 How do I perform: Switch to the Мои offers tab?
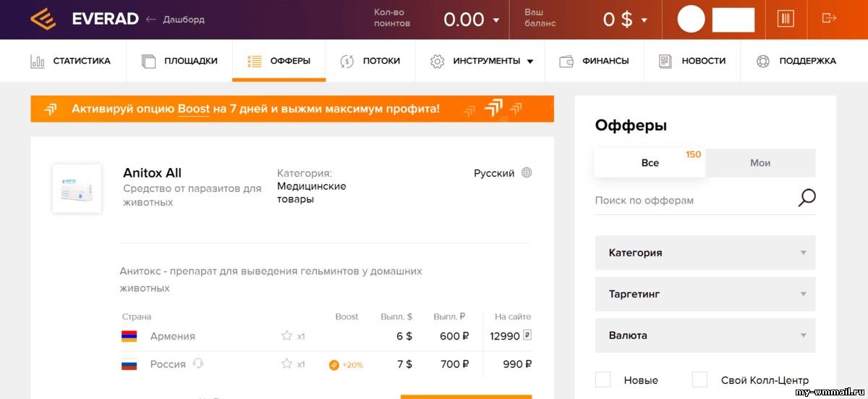click(x=760, y=163)
